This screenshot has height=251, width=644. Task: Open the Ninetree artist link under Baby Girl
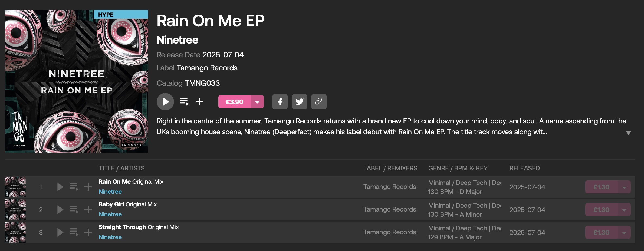click(110, 214)
